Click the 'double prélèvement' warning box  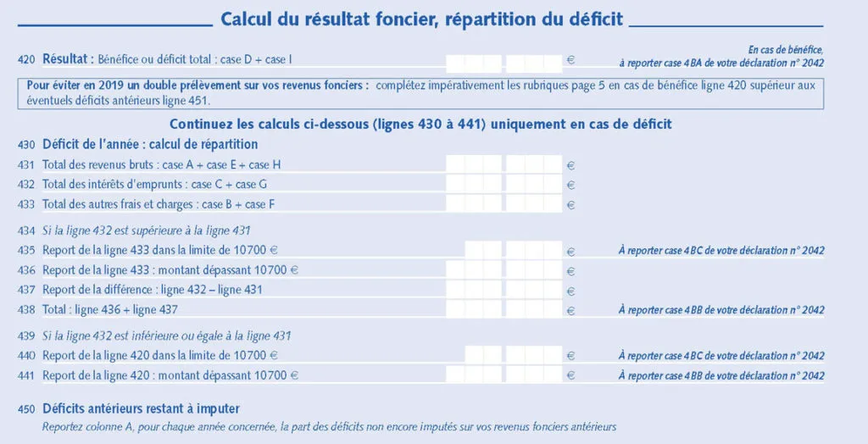point(420,93)
